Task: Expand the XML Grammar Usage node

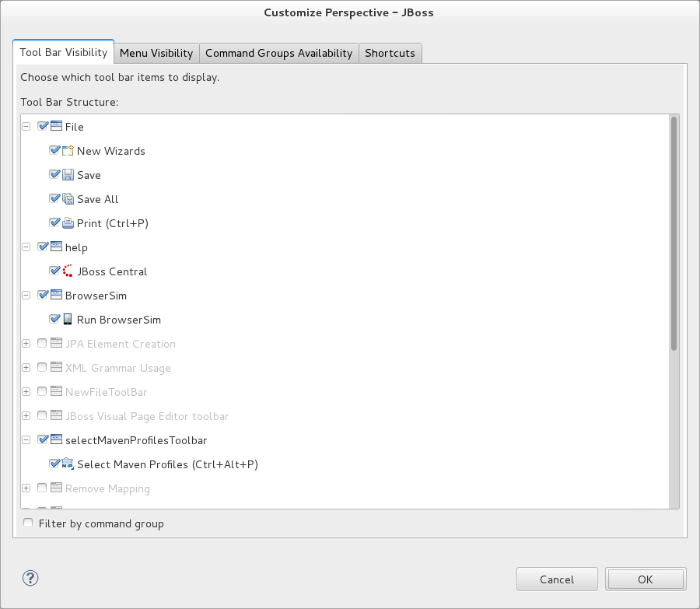Action: click(26, 367)
